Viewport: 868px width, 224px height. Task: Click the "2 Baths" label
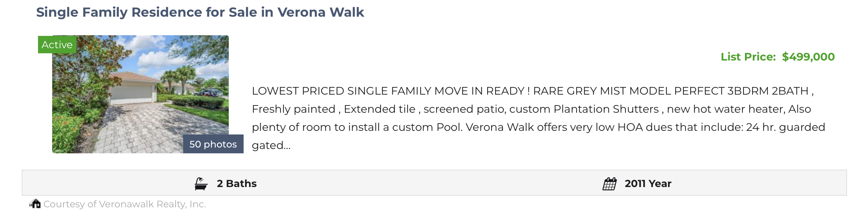pyautogui.click(x=237, y=184)
